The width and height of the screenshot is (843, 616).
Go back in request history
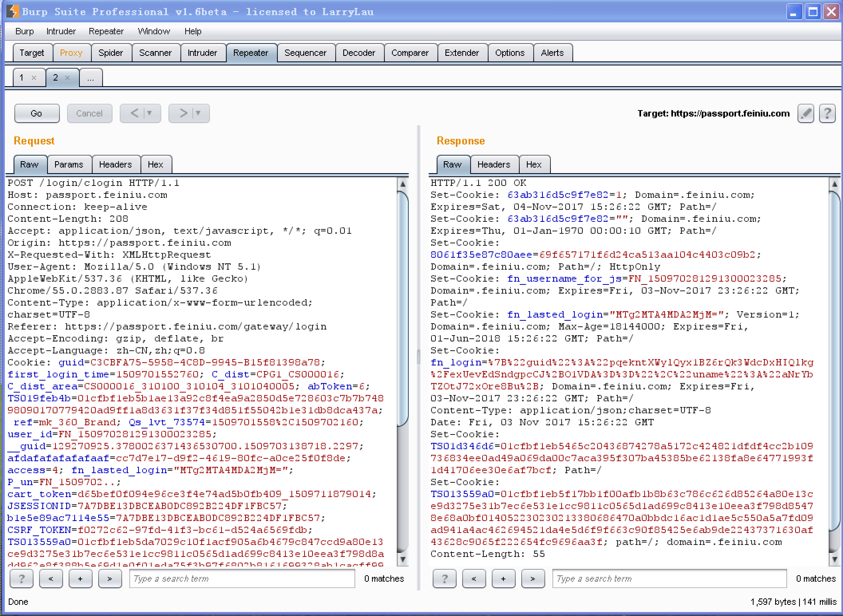click(135, 113)
